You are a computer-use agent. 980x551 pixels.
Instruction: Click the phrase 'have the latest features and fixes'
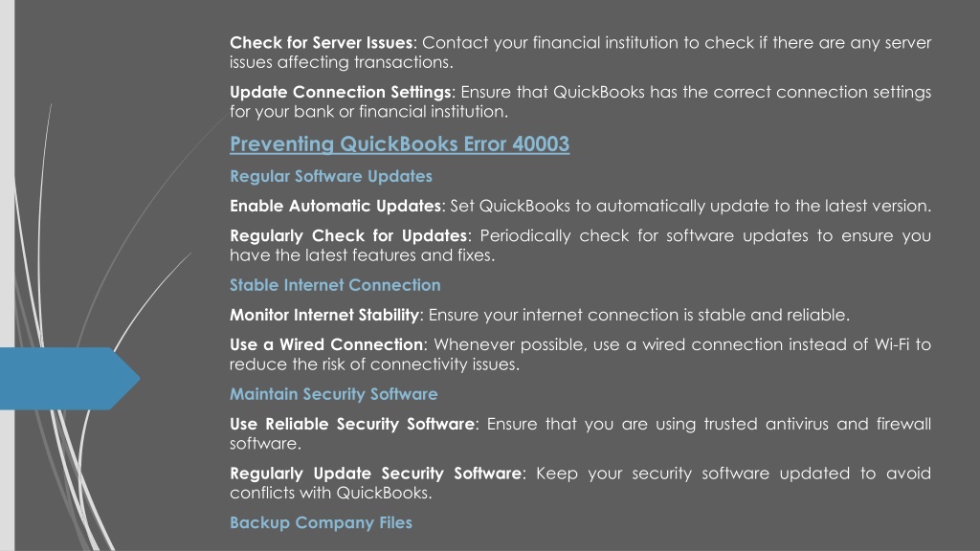(361, 254)
